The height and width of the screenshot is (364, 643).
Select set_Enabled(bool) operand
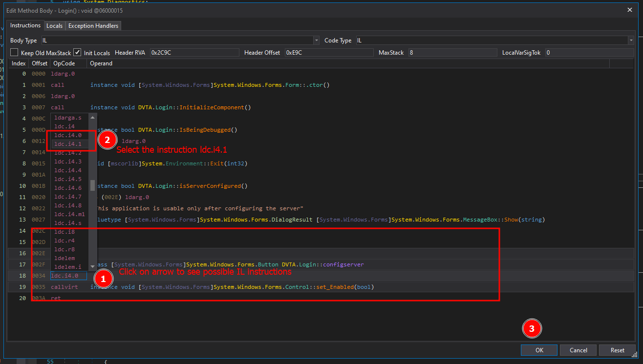pyautogui.click(x=232, y=287)
